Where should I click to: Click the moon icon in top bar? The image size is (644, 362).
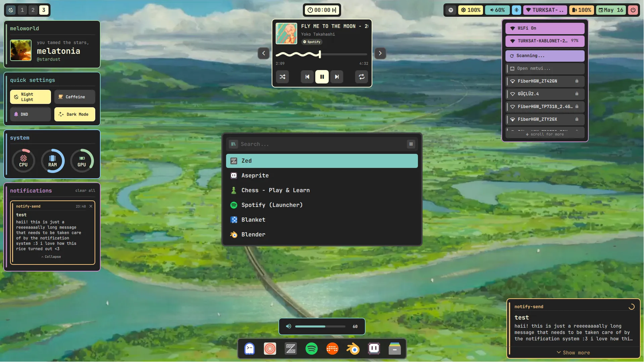pyautogui.click(x=11, y=10)
